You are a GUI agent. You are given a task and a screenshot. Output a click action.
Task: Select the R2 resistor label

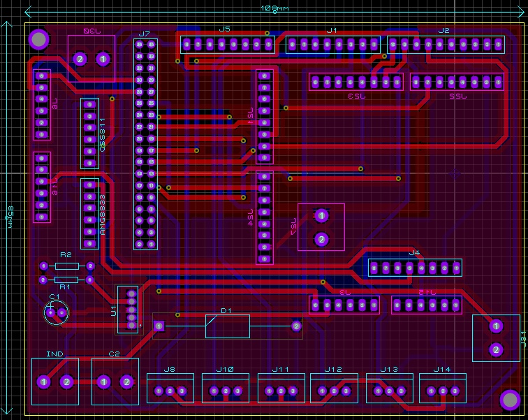(66, 255)
